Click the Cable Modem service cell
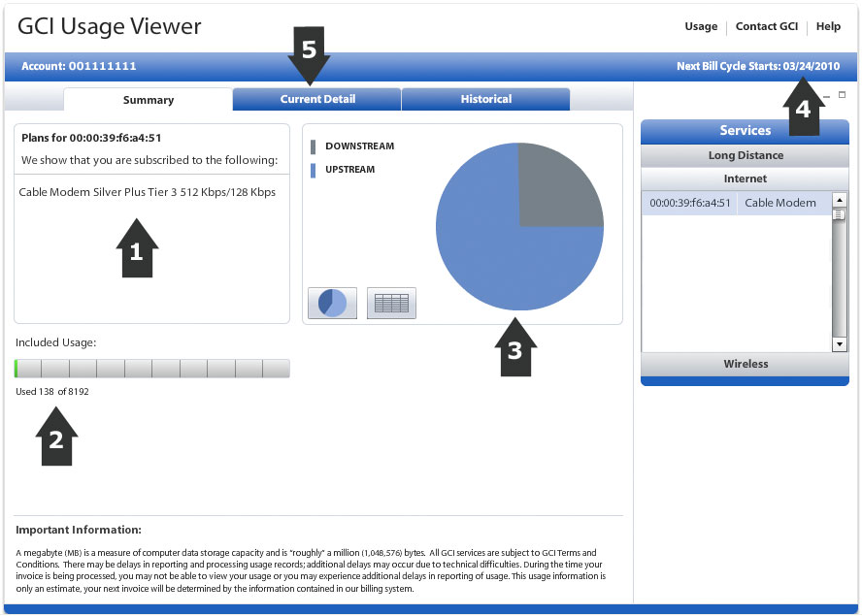This screenshot has height=616, width=862. 784,203
